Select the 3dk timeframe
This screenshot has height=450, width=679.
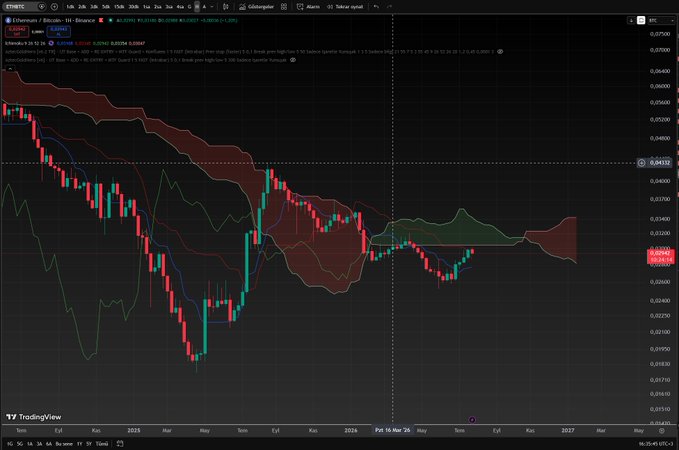coord(94,7)
